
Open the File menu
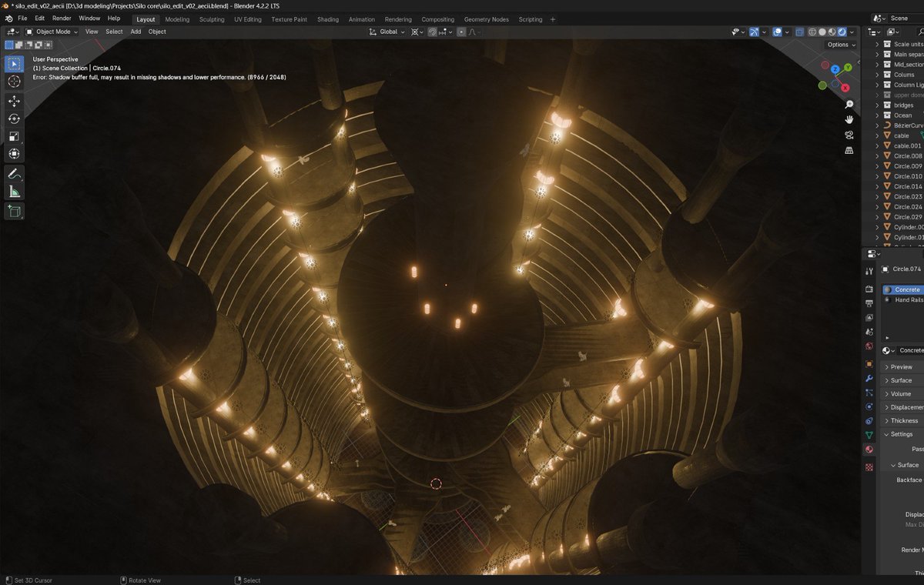22,18
